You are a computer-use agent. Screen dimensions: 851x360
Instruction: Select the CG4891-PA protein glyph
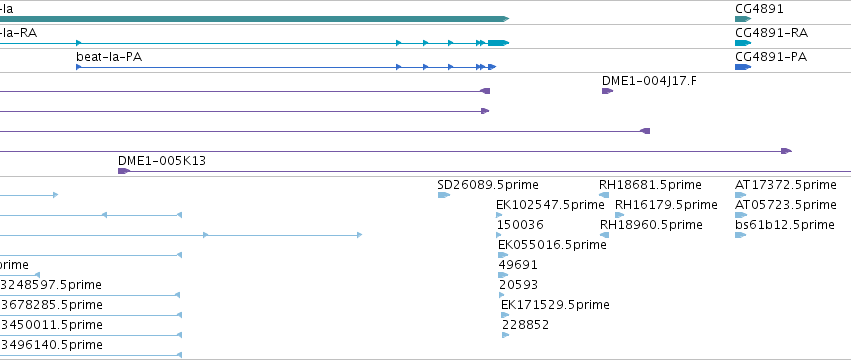(743, 67)
